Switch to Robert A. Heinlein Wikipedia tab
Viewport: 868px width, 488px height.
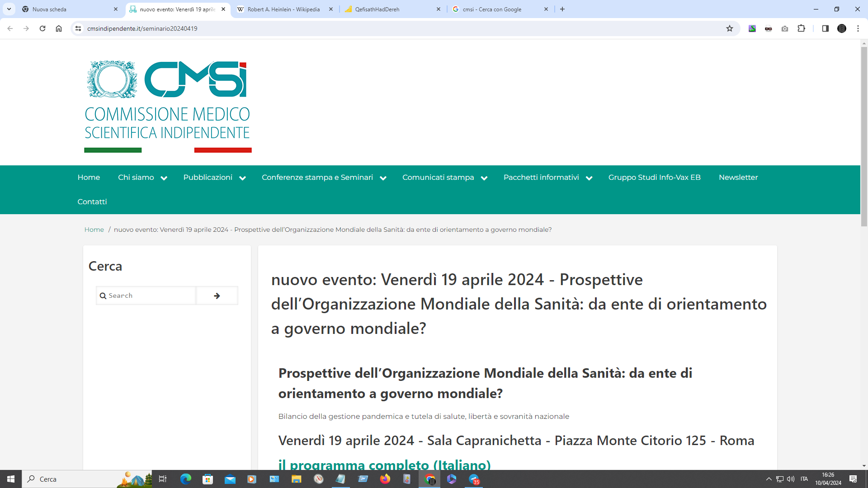point(283,9)
